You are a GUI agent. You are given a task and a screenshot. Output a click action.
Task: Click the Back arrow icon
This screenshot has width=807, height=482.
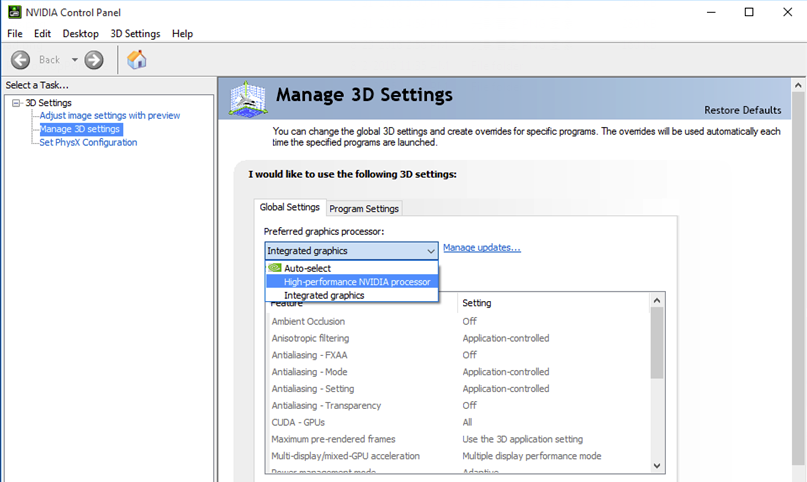click(x=20, y=60)
